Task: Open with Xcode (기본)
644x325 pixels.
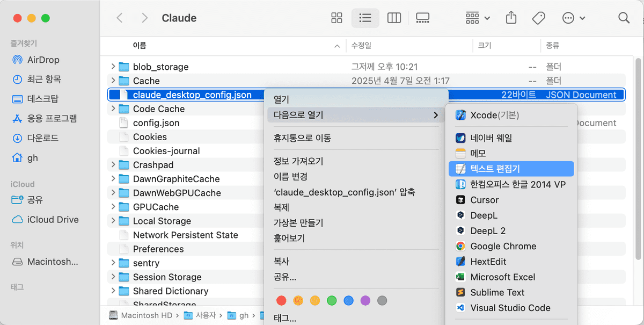Action: 511,115
